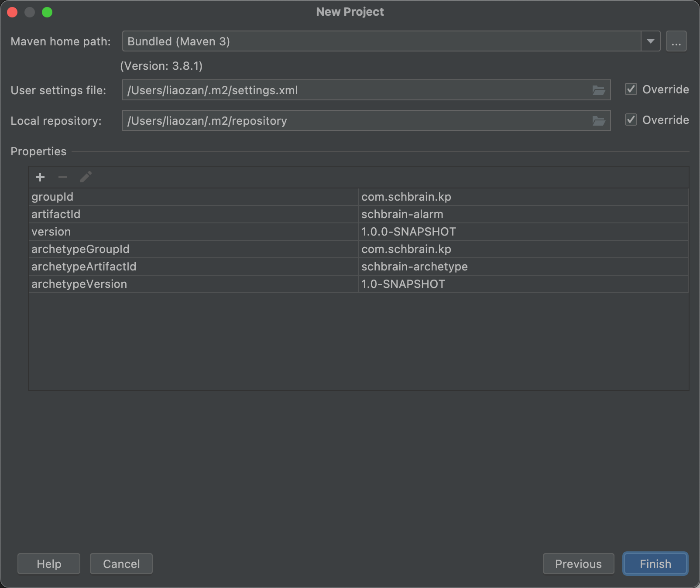Viewport: 700px width, 588px height.
Task: Click the Finish button
Action: point(655,564)
